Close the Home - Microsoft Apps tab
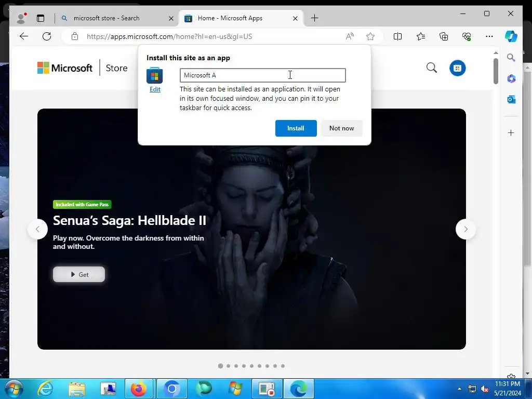Viewport: 532px width, 399px height. (295, 18)
